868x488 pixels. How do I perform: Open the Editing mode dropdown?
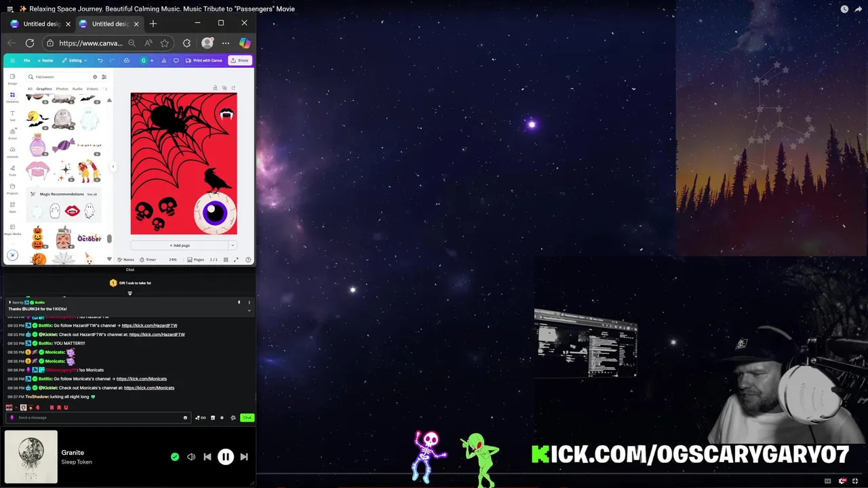pyautogui.click(x=75, y=60)
